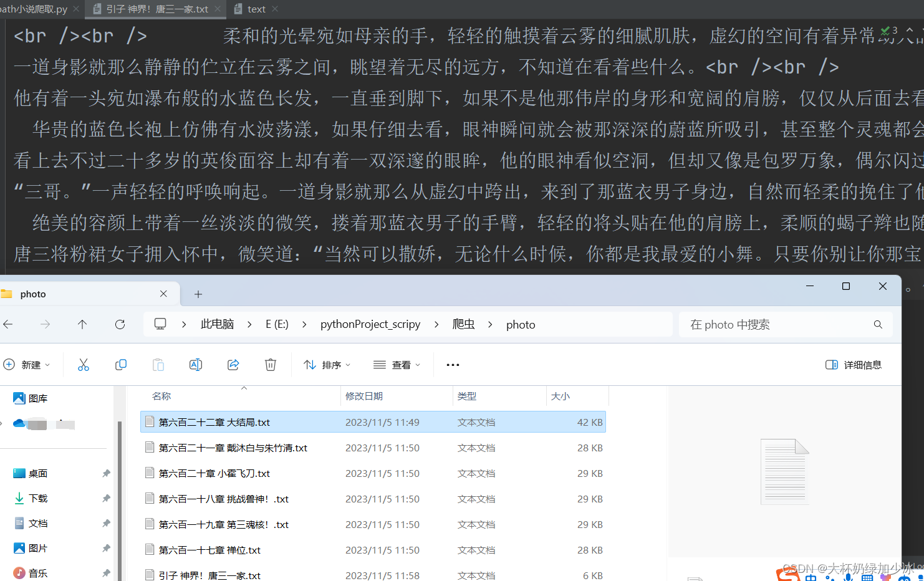The width and height of the screenshot is (924, 581).
Task: Expand chevron after pythonProject_scripy
Action: [x=436, y=324]
